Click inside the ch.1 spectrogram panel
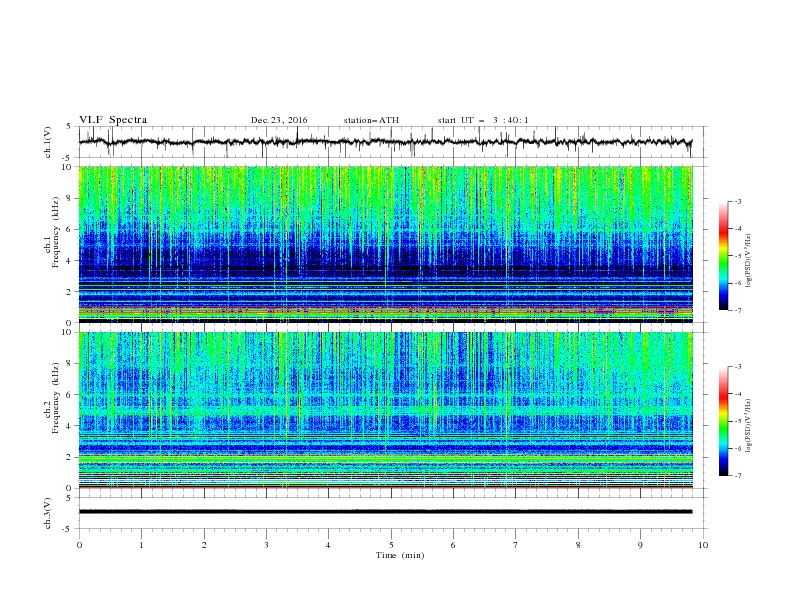Viewport: 792px width, 612px height. click(385, 244)
